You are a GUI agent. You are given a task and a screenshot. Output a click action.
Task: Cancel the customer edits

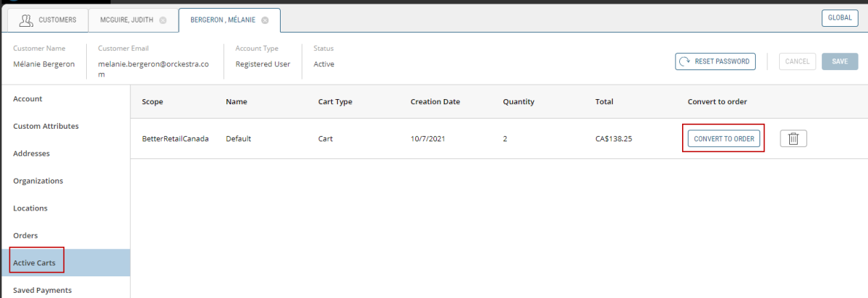pyautogui.click(x=797, y=61)
